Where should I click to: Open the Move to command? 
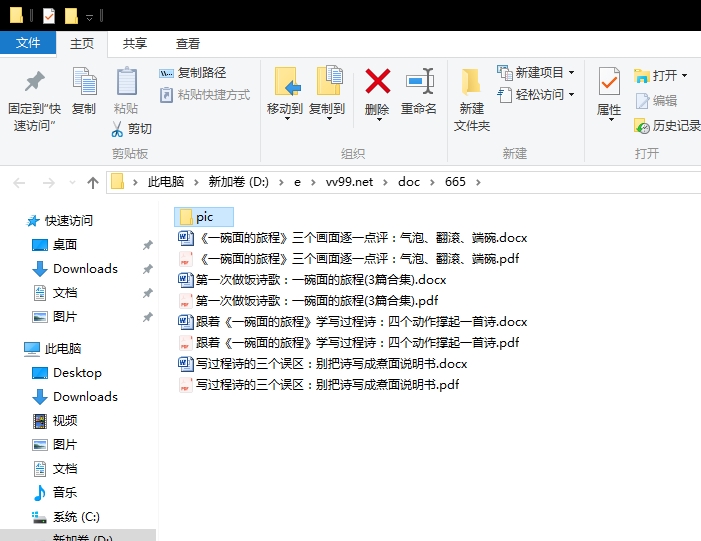[x=285, y=93]
